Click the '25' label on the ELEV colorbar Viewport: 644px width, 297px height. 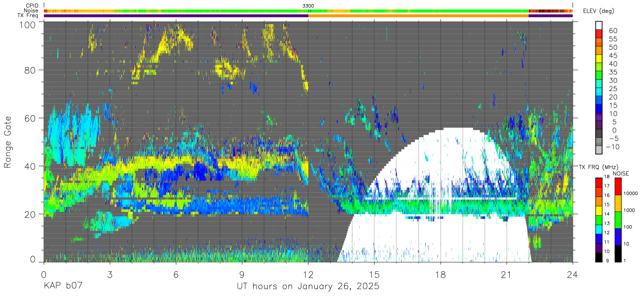point(613,89)
